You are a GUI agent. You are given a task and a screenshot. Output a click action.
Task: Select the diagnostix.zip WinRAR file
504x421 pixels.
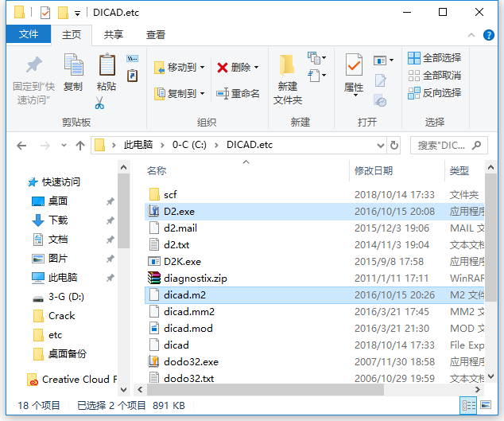coord(314,279)
